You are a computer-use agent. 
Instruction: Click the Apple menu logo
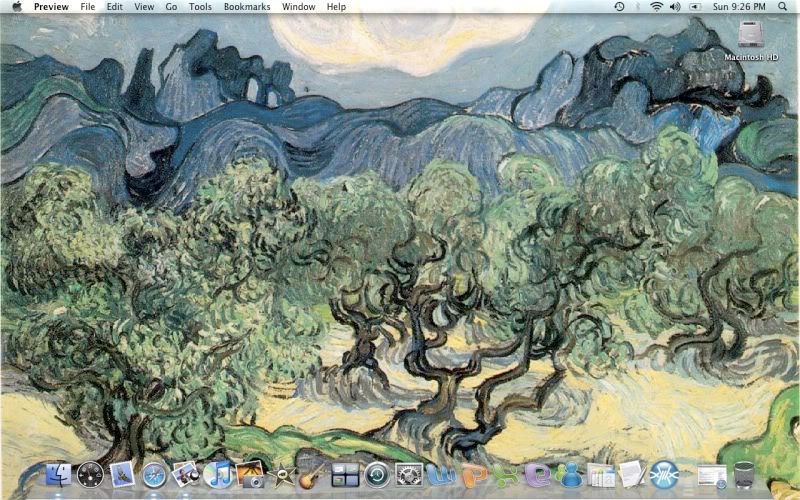point(16,7)
